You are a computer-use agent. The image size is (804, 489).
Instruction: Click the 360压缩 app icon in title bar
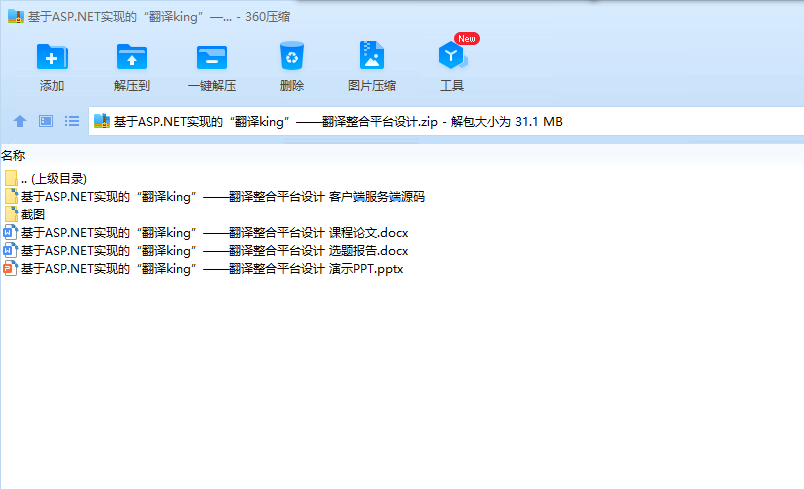click(x=16, y=16)
